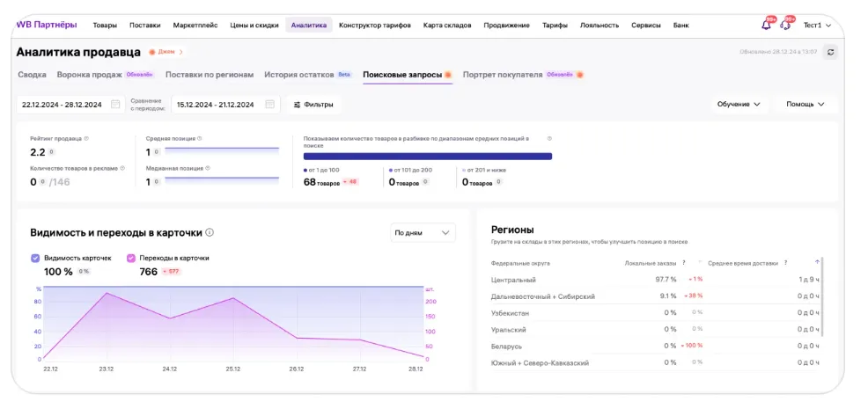868x409 pixels.
Task: Click the support headset icon
Action: (x=785, y=25)
